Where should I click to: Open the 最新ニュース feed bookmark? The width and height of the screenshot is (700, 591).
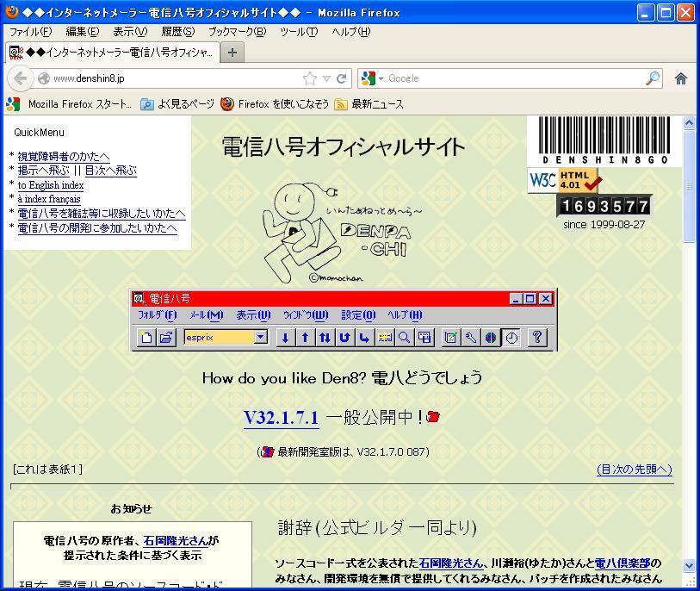point(369,104)
